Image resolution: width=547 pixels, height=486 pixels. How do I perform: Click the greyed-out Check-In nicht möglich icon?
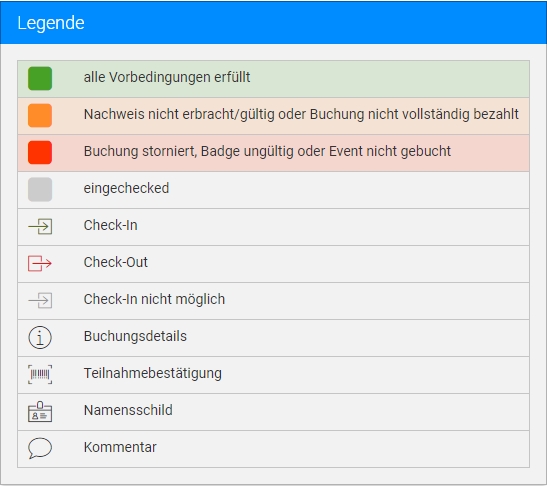click(x=40, y=300)
